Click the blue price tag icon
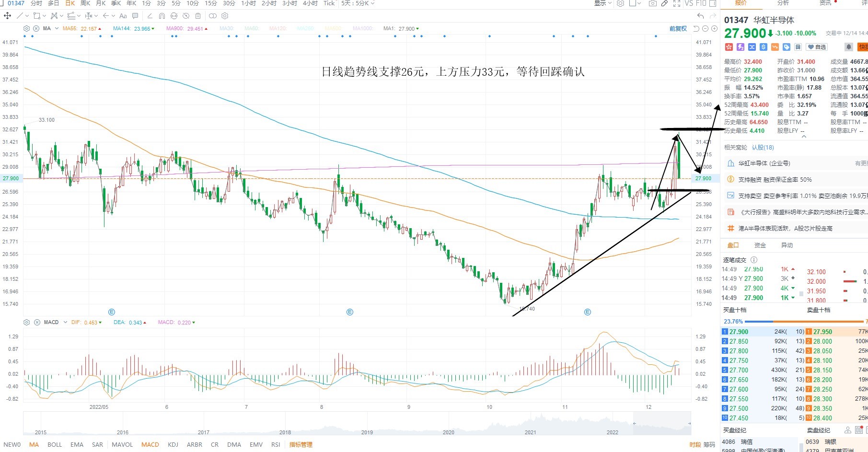This screenshot has width=868, height=452. coord(787,47)
